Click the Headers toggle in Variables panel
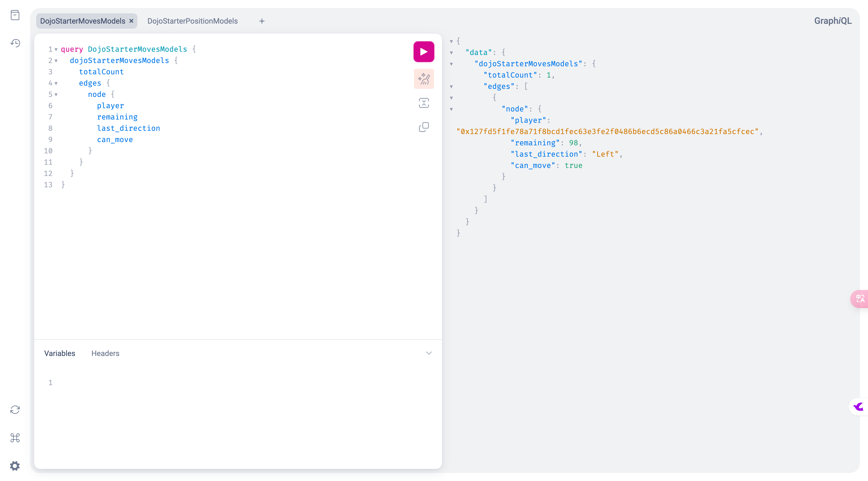The image size is (868, 481). [x=105, y=353]
